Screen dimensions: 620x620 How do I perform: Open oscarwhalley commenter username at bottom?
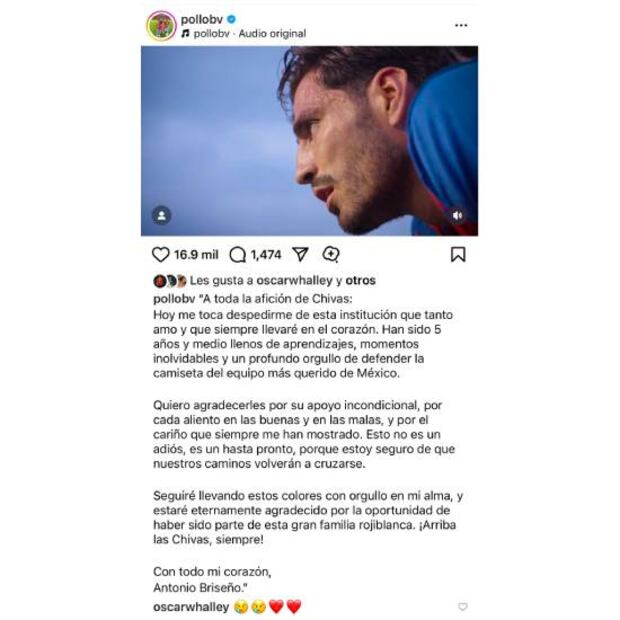[x=191, y=607]
